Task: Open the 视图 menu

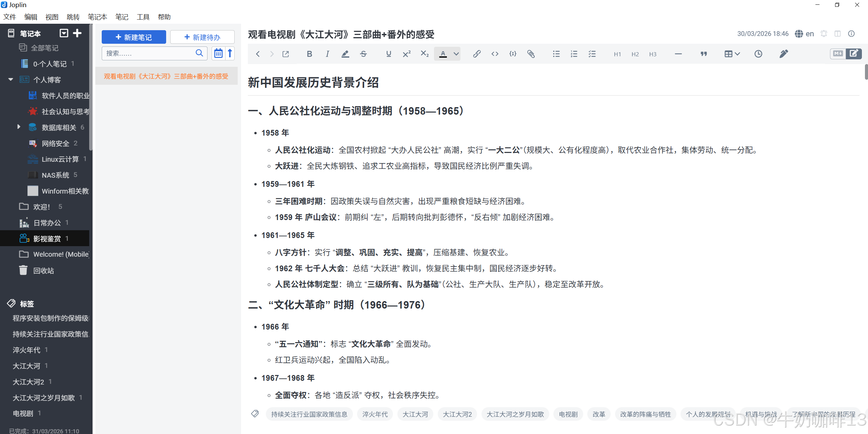Action: coord(52,17)
